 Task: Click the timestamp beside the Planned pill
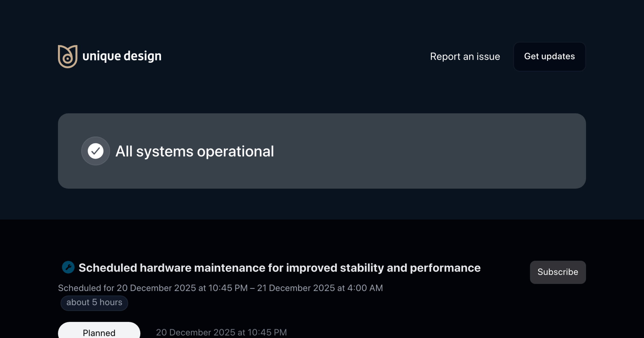tap(221, 332)
